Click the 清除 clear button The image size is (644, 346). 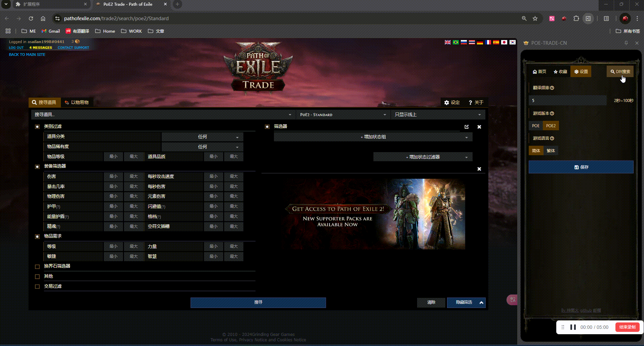[431, 303]
